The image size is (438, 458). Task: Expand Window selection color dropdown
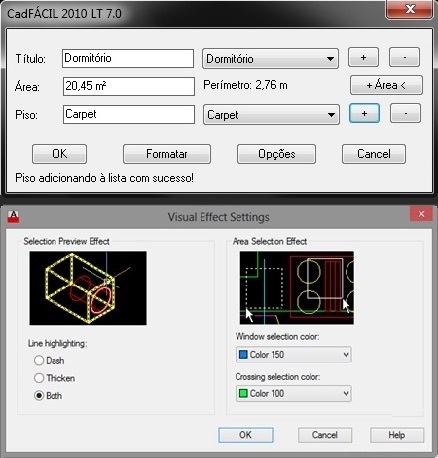coord(294,354)
